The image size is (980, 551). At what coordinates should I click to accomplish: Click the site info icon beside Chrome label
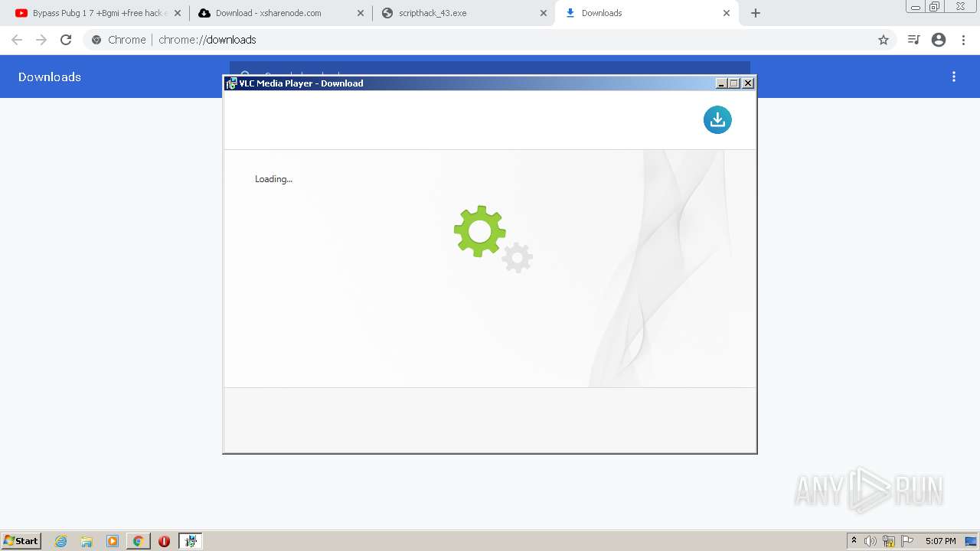tap(96, 40)
